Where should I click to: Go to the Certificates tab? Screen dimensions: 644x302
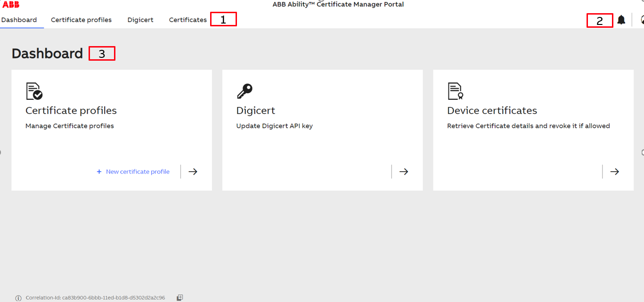tap(187, 20)
